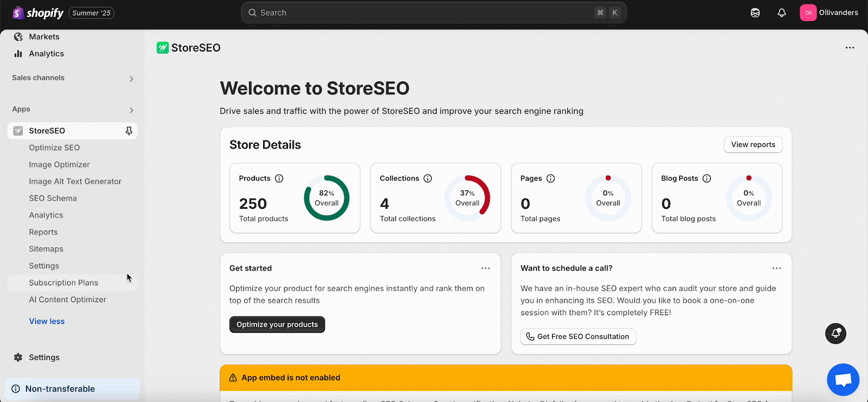Click the search magnifier icon
Image resolution: width=868 pixels, height=402 pixels.
pos(252,12)
